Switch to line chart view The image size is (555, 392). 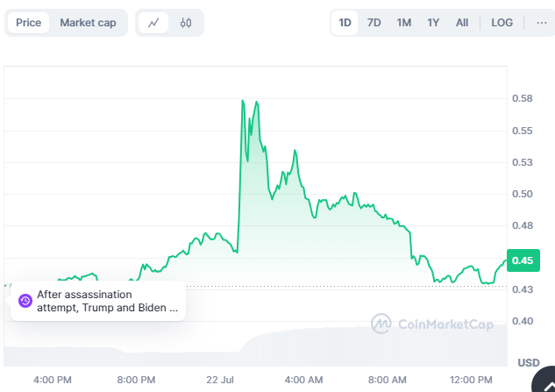[153, 23]
